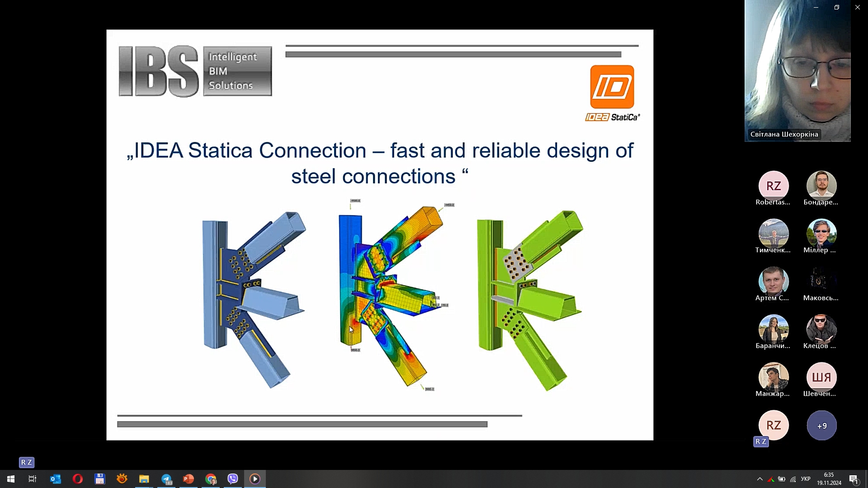This screenshot has height=488, width=868.
Task: Expand the +9 more participants bubble
Action: [x=821, y=426]
